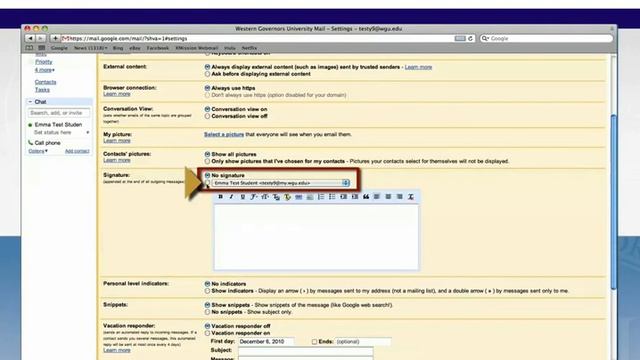Open External content Learn more link
Screen dimensions: 640x360
point(418,67)
